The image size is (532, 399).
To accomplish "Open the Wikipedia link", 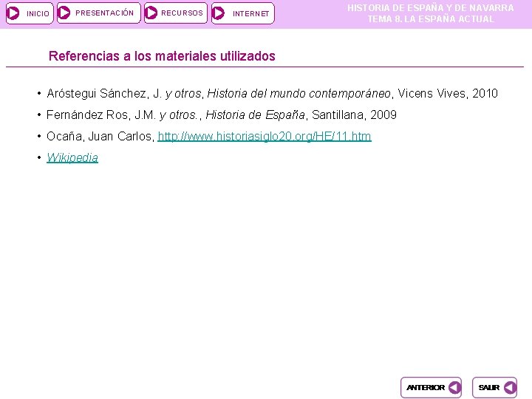I will point(72,158).
